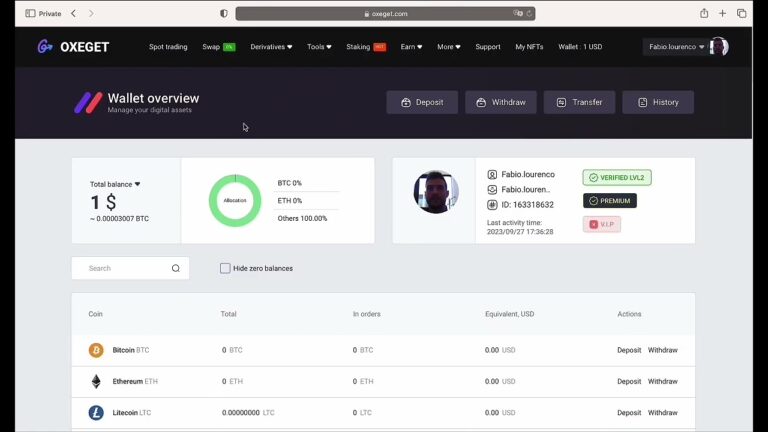Image resolution: width=768 pixels, height=432 pixels.
Task: Show tab overview icon
Action: point(742,13)
